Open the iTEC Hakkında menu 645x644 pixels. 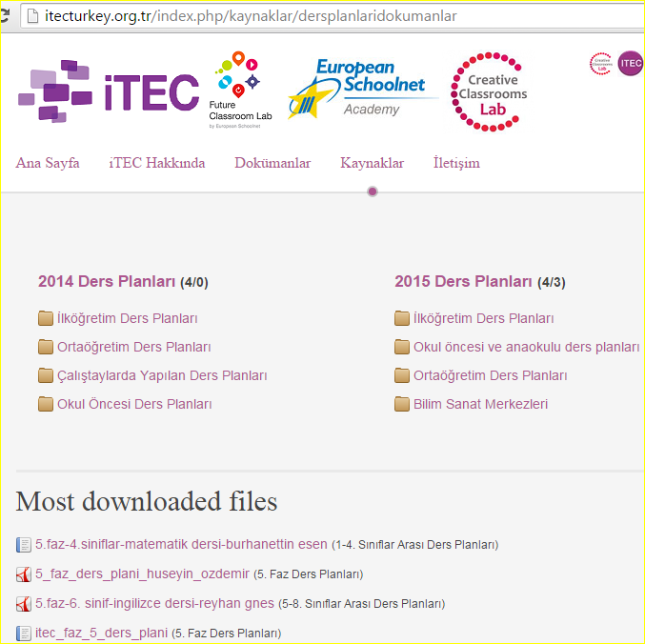(x=157, y=163)
